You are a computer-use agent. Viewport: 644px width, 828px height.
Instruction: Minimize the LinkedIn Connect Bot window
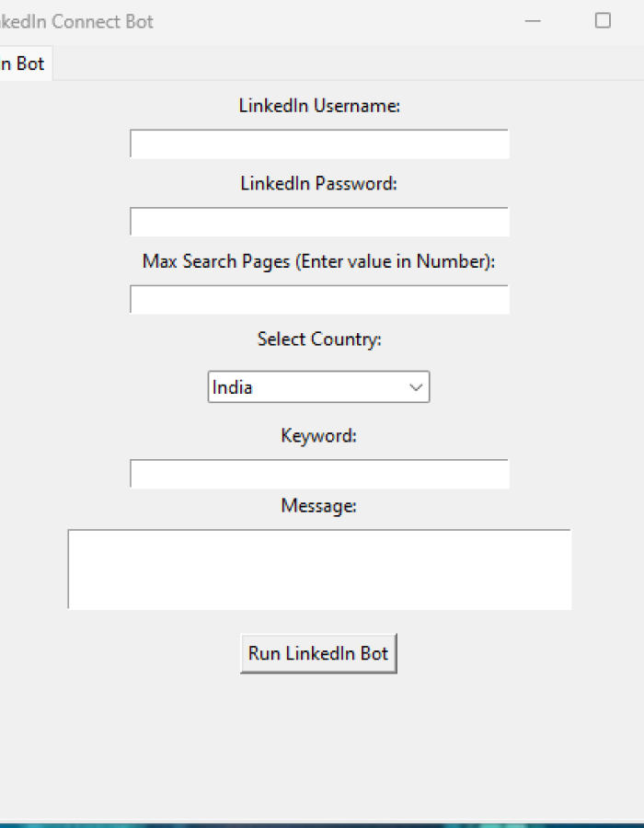(x=532, y=20)
